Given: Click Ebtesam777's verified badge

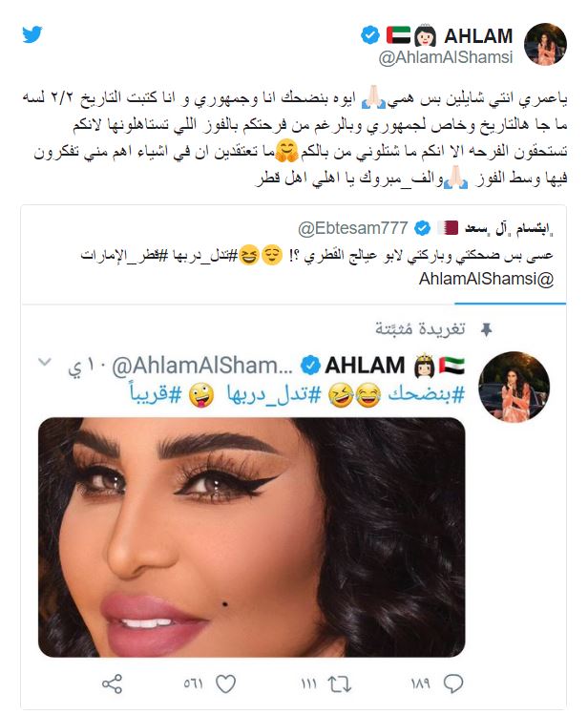Looking at the screenshot, I should (423, 227).
